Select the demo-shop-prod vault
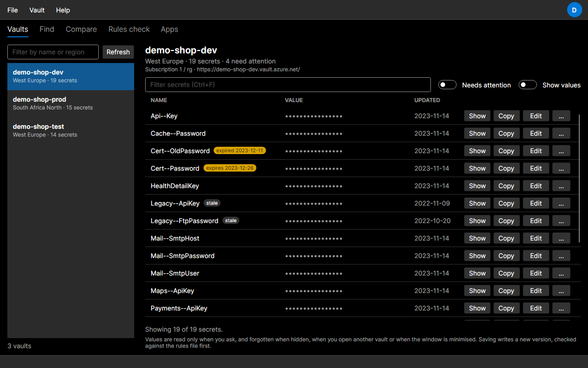Image resolution: width=588 pixels, height=368 pixels. point(71,103)
